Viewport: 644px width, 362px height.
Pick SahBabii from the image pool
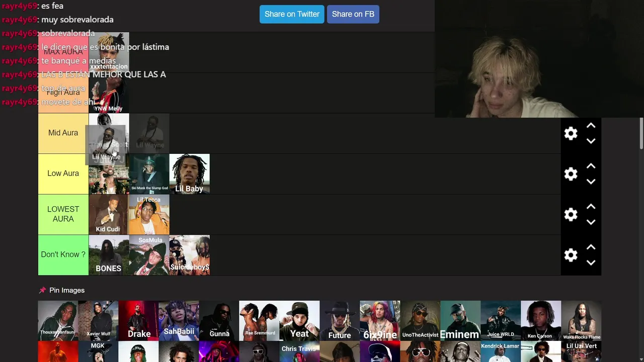coord(179,321)
